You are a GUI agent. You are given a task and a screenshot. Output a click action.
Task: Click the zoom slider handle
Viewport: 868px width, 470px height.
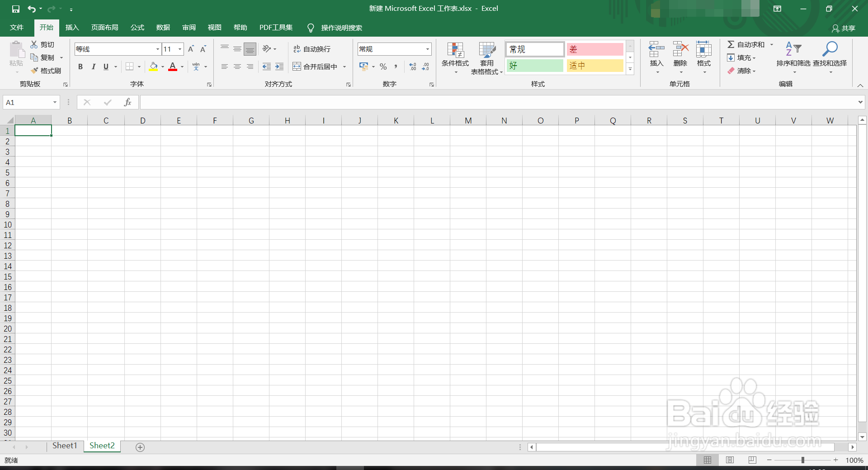coord(803,460)
